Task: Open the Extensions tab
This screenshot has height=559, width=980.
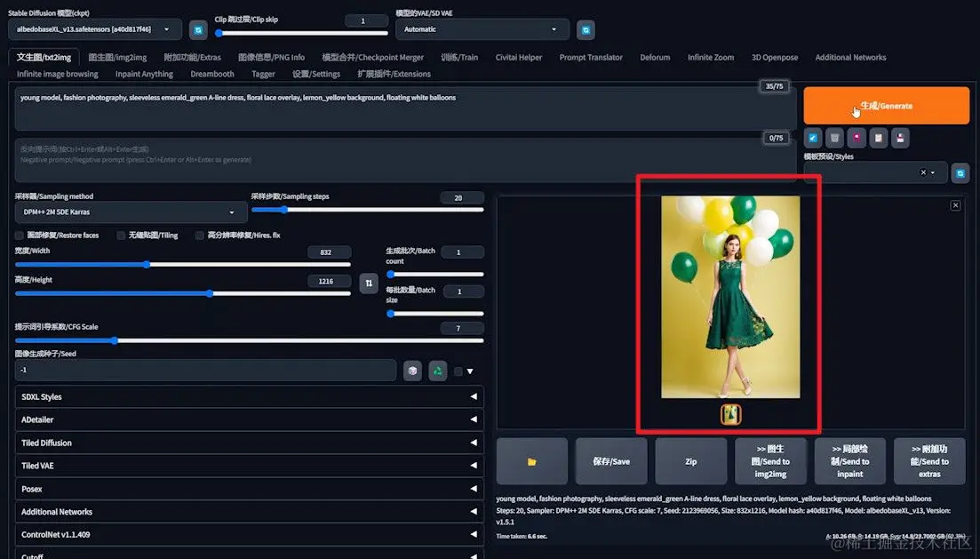Action: pos(394,74)
